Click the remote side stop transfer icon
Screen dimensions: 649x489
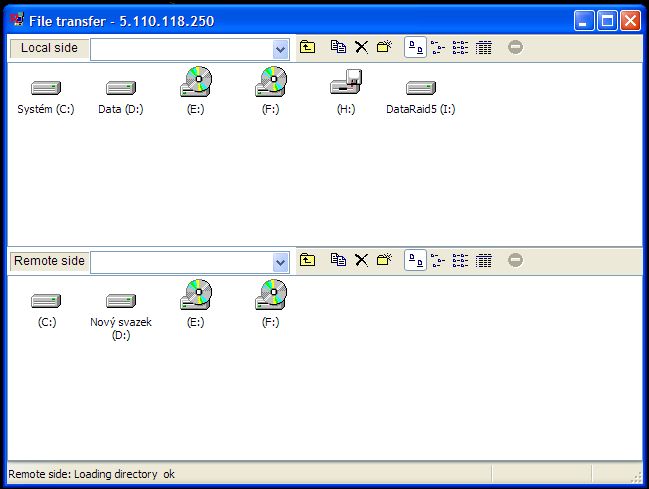tap(515, 260)
